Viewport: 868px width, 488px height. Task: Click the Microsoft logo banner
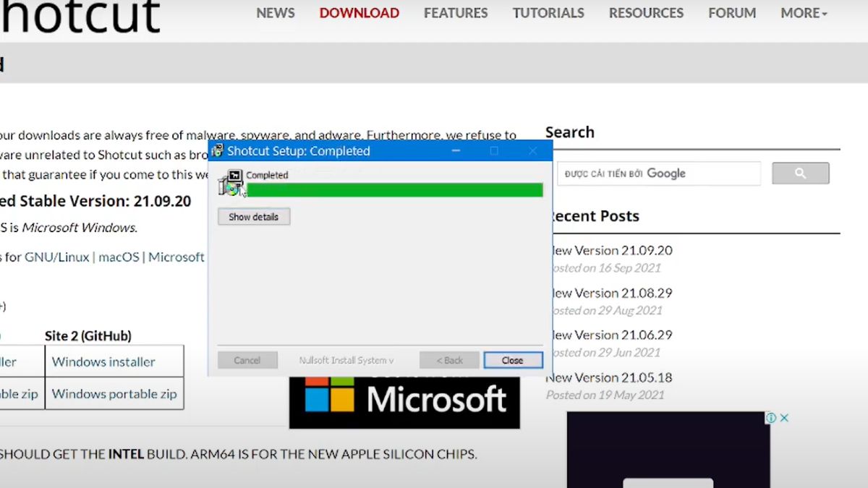(x=404, y=401)
